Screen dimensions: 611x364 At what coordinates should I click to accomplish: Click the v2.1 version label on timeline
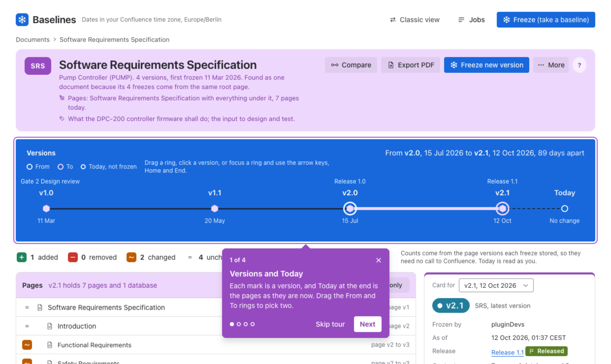click(502, 193)
